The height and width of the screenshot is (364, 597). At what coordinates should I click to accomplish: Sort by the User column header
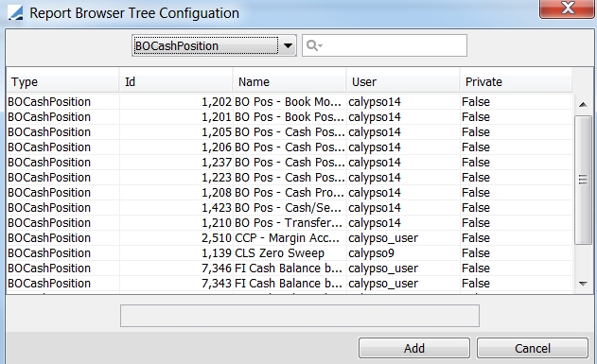click(x=403, y=81)
